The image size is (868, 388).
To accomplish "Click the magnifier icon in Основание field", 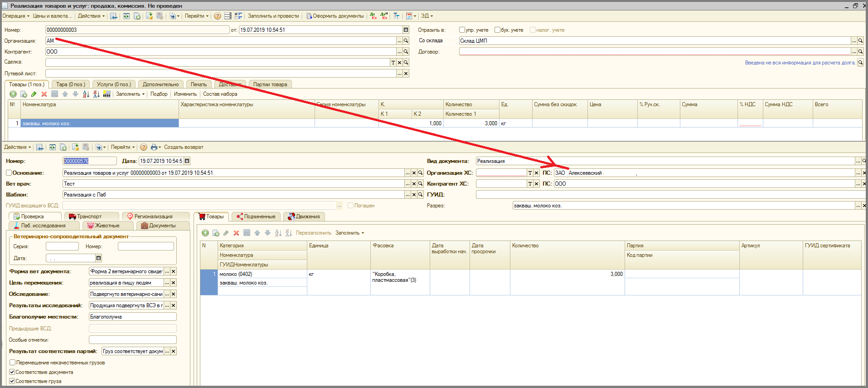I will pyautogui.click(x=420, y=173).
